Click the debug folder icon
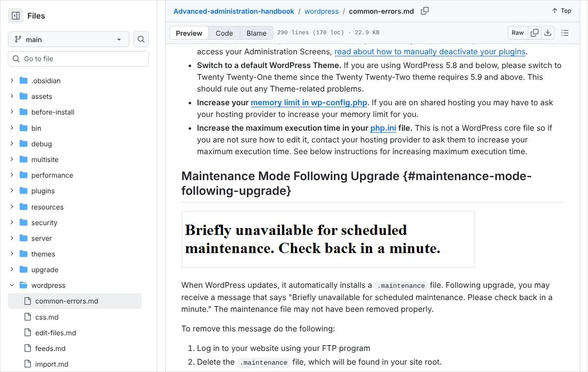Viewport: 588px width, 372px height. (x=23, y=143)
